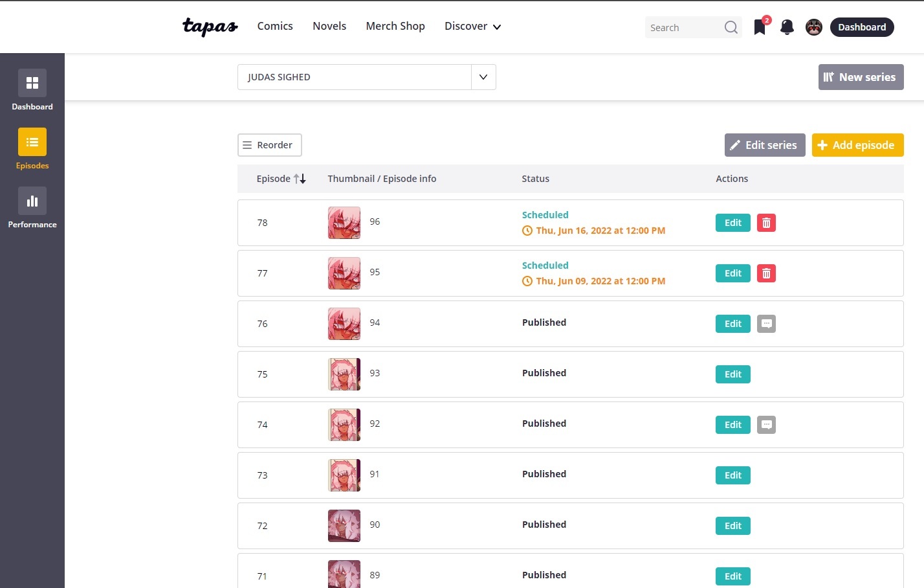Toggle Episode column sort order
The width and height of the screenshot is (924, 588).
click(300, 179)
